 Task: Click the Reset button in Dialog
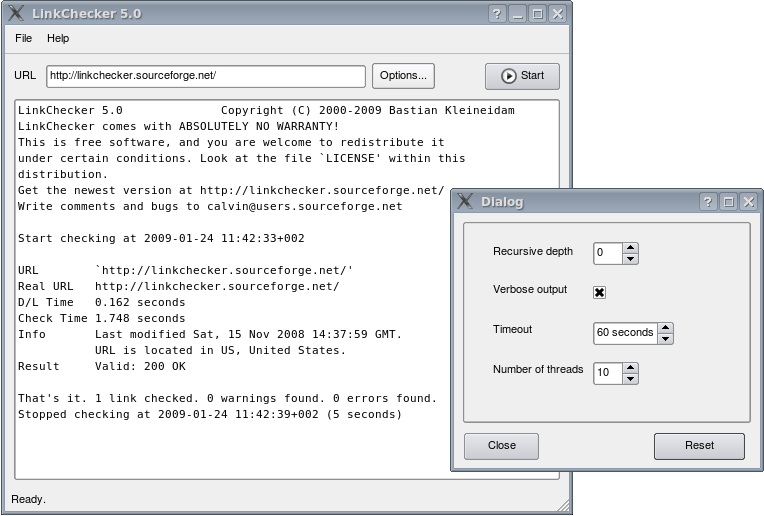(x=699, y=446)
